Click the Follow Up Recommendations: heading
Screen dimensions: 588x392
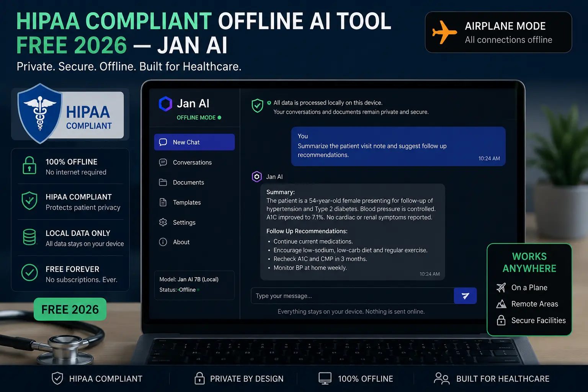pyautogui.click(x=307, y=231)
